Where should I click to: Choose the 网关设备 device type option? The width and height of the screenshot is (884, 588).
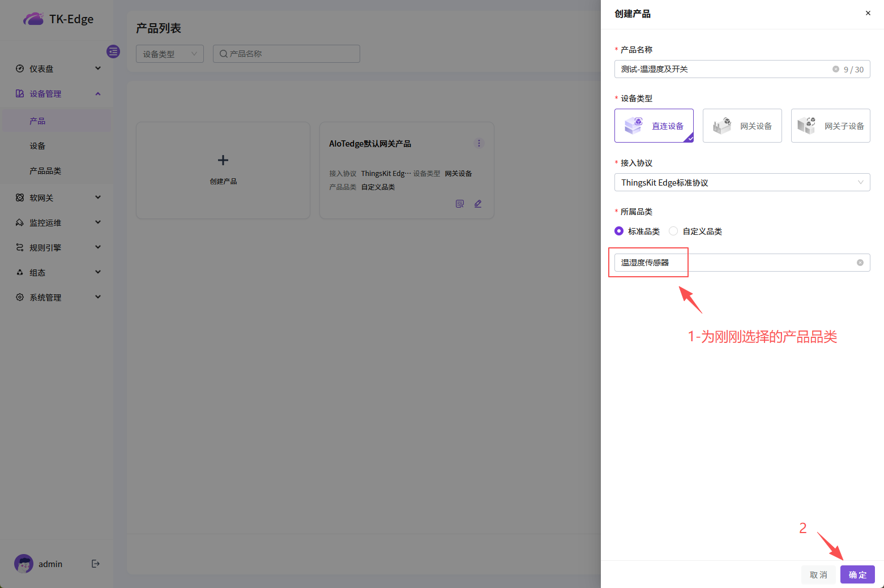[742, 126]
